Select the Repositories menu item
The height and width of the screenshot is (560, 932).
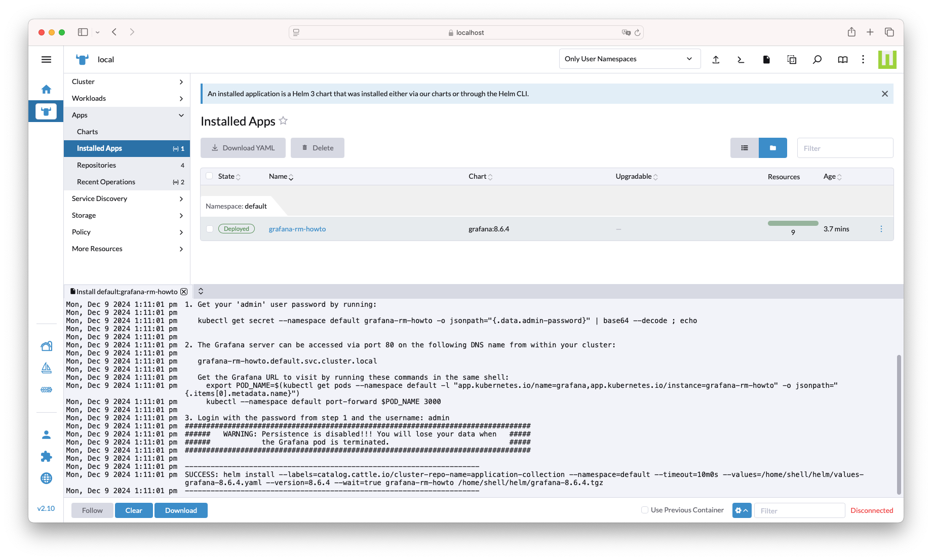(x=96, y=165)
